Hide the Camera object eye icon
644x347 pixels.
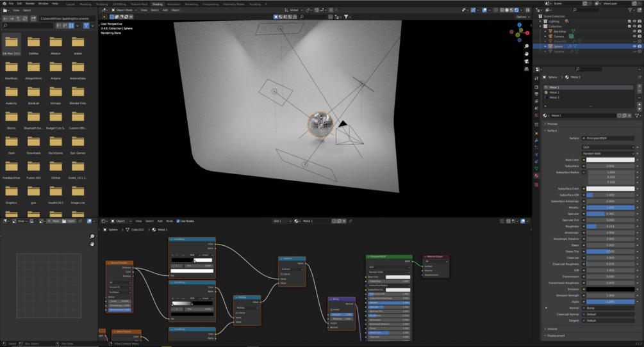point(634,36)
